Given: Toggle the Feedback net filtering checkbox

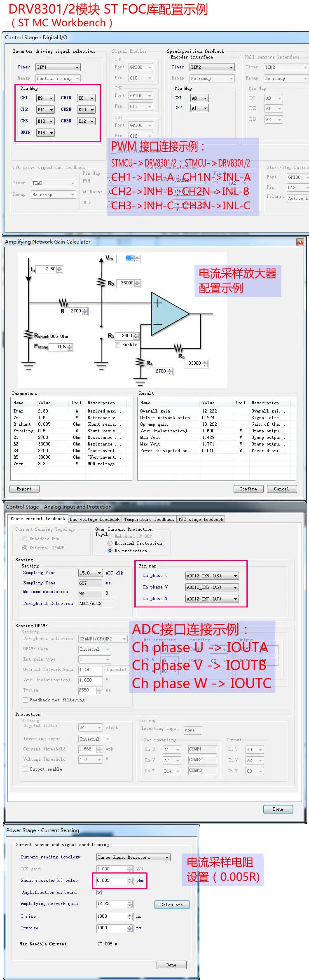Looking at the screenshot, I should coord(26,700).
